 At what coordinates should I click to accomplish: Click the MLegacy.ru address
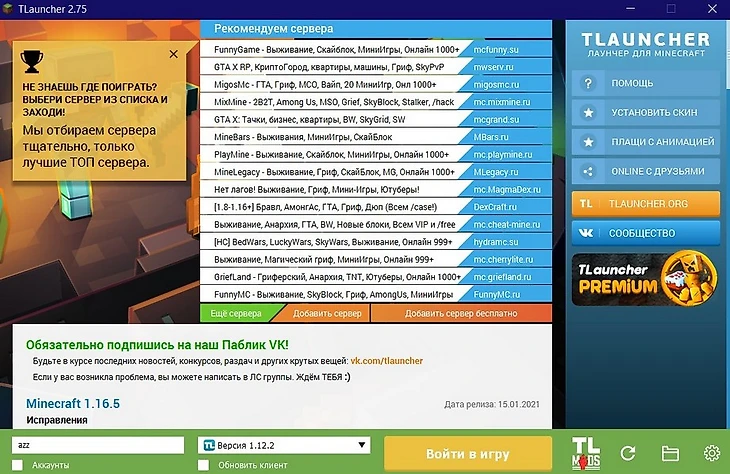tap(496, 172)
